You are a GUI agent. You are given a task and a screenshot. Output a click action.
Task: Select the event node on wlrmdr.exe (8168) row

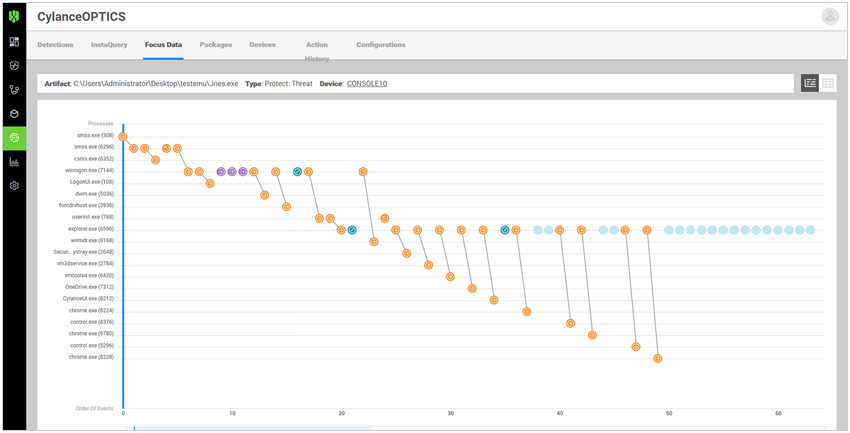pyautogui.click(x=374, y=241)
